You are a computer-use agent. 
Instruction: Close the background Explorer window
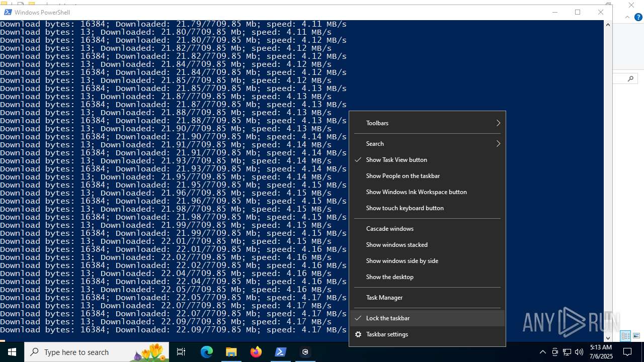click(x=631, y=5)
